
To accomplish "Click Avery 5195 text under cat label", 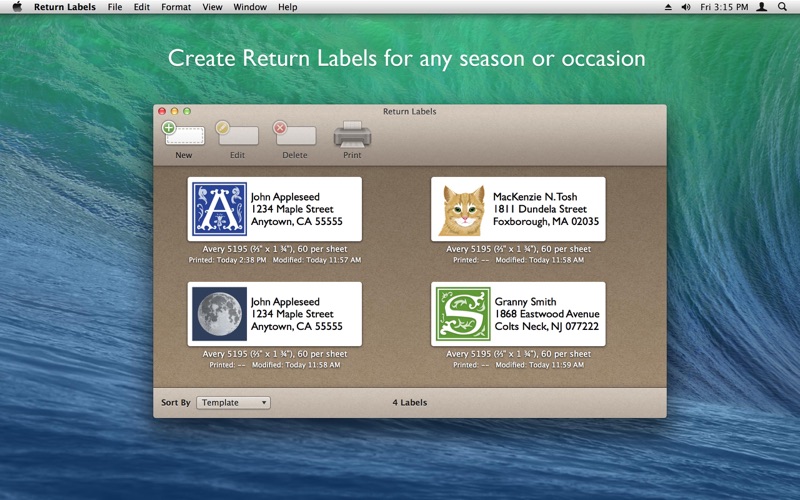I will click(x=518, y=249).
